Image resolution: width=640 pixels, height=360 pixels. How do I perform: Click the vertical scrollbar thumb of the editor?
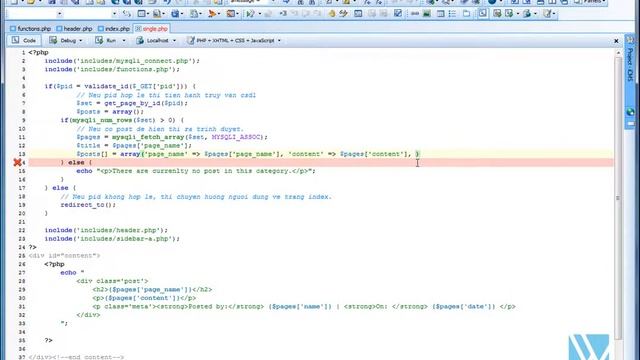pyautogui.click(x=618, y=198)
